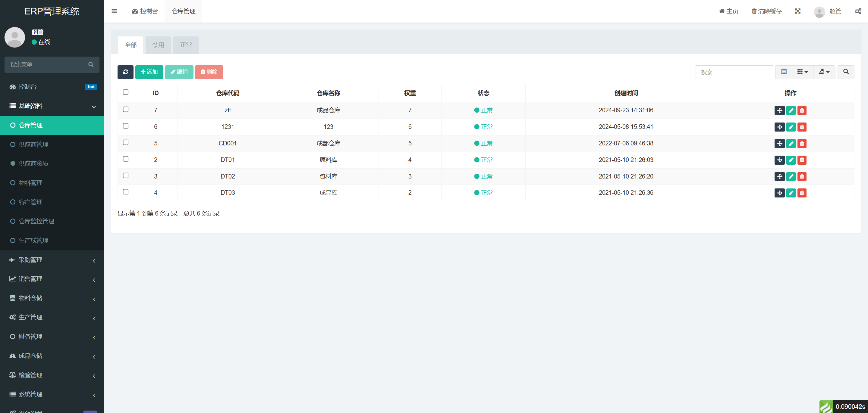This screenshot has width=868, height=413.
Task: Click the fullscreen toggle icon in header
Action: 797,11
